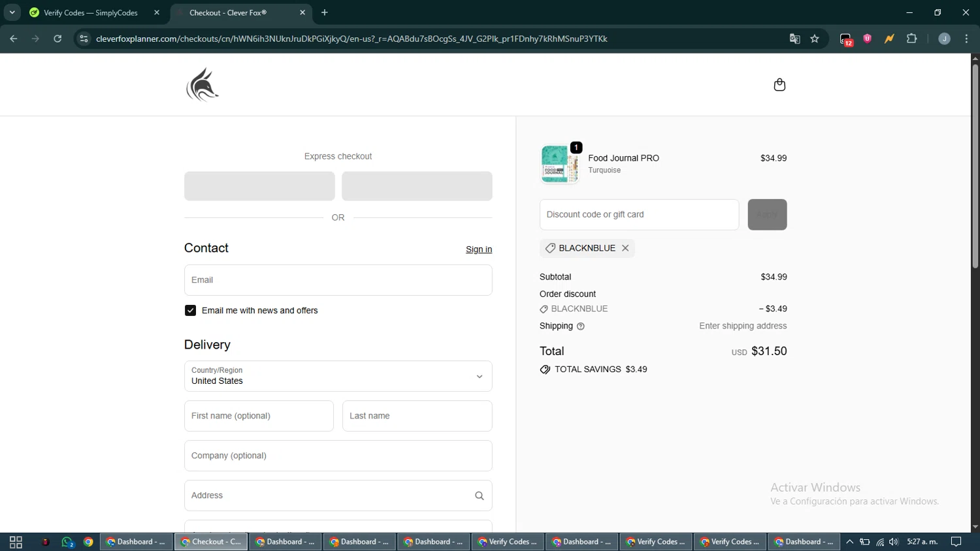
Task: Open a new browser tab
Action: pyautogui.click(x=325, y=12)
